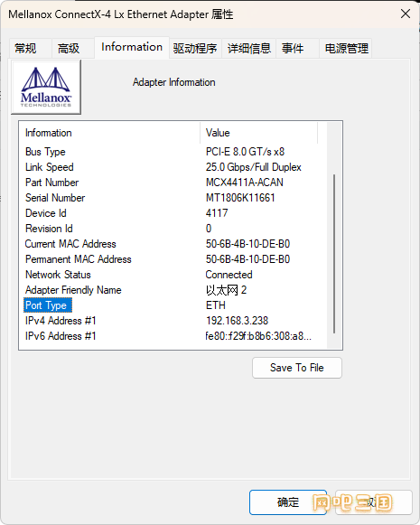Click the Mellanox Technologies logo
The width and height of the screenshot is (420, 525).
[x=46, y=87]
